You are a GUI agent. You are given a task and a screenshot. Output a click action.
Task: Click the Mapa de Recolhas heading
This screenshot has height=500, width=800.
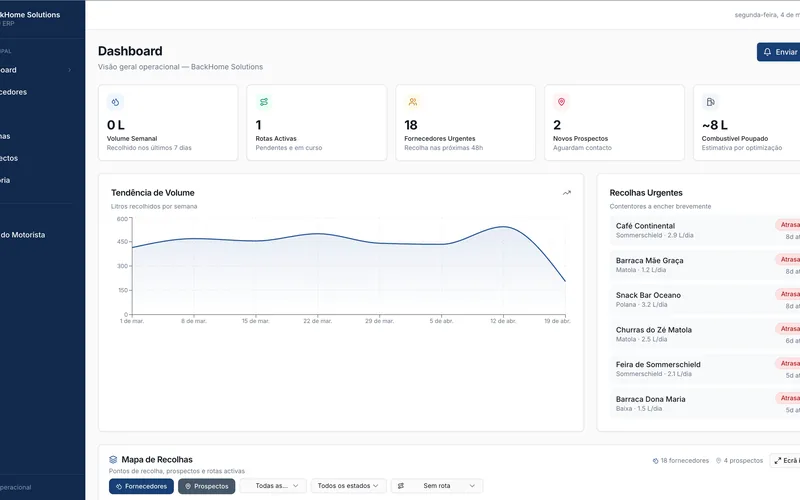coord(157,460)
